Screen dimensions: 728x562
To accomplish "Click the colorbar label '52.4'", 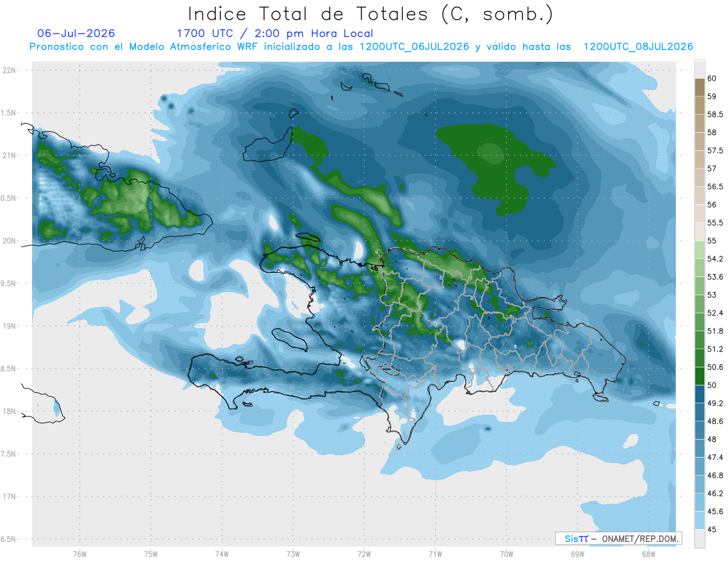I will tap(716, 313).
